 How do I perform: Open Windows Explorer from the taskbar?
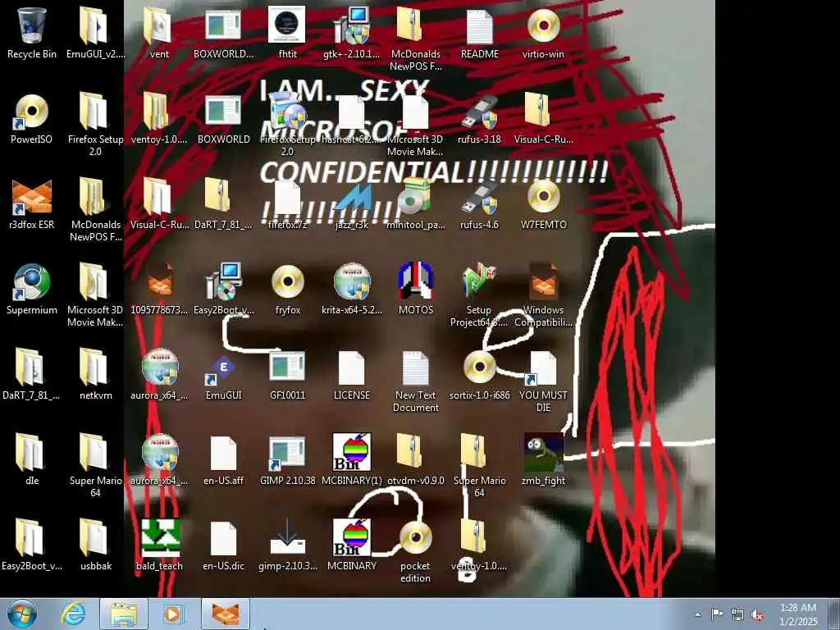124,614
